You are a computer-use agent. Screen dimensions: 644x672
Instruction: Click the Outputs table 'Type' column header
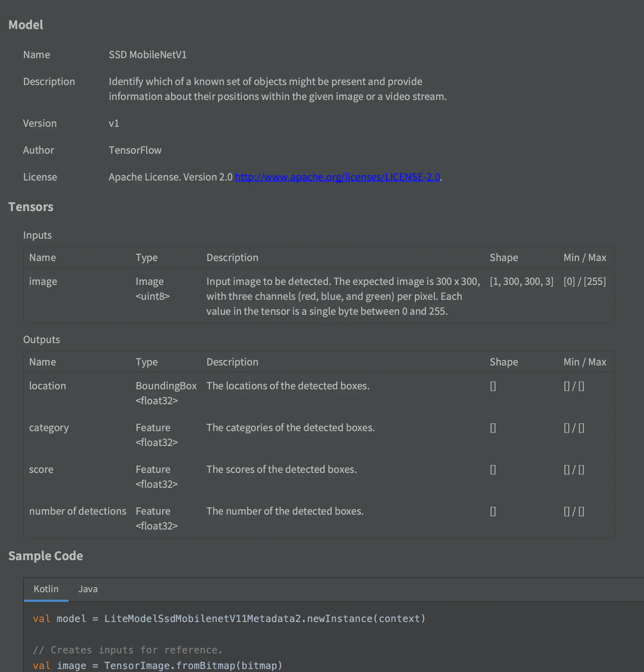pyautogui.click(x=146, y=362)
